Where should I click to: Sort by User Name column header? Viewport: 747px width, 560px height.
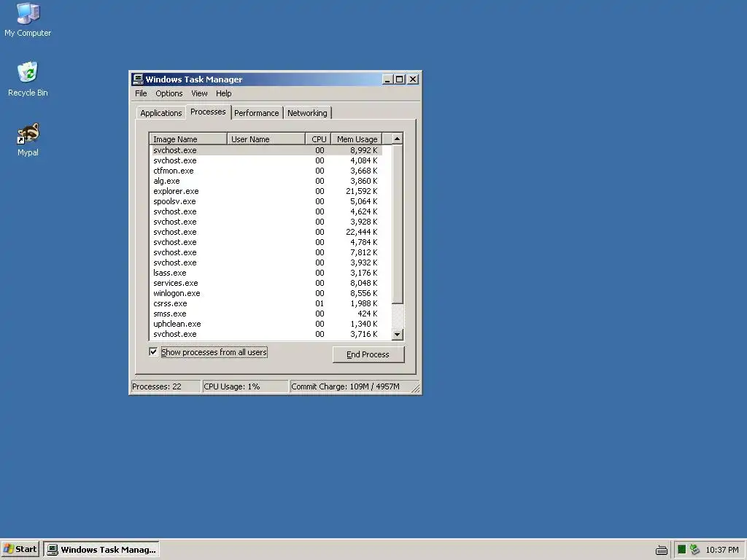pyautogui.click(x=266, y=139)
